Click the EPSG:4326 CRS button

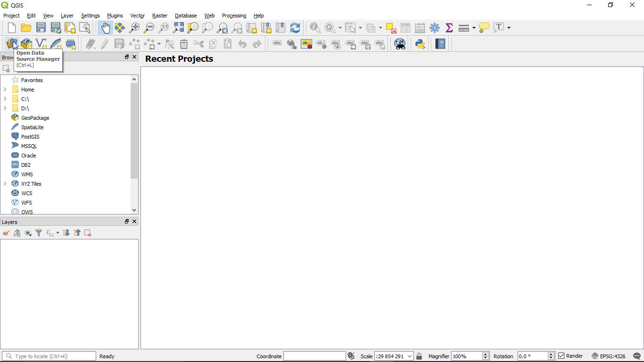608,356
